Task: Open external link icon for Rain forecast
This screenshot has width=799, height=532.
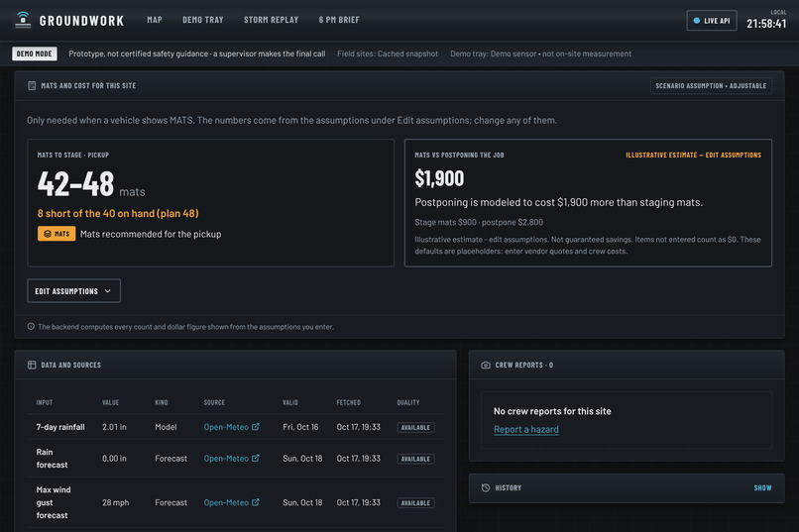Action: coord(256,458)
